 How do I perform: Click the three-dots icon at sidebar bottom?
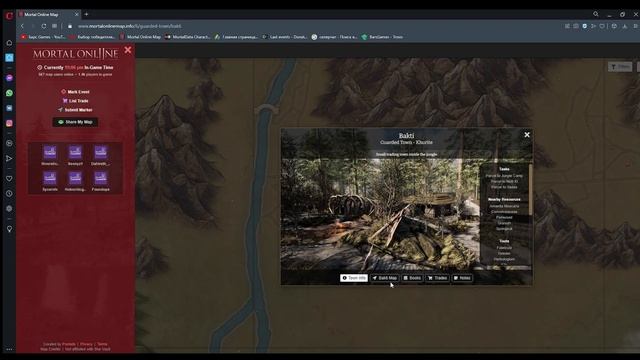[9, 349]
